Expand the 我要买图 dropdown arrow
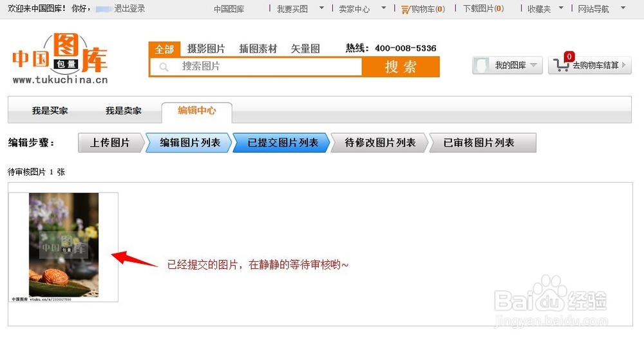Viewport: 644px width, 343px height. click(x=321, y=8)
